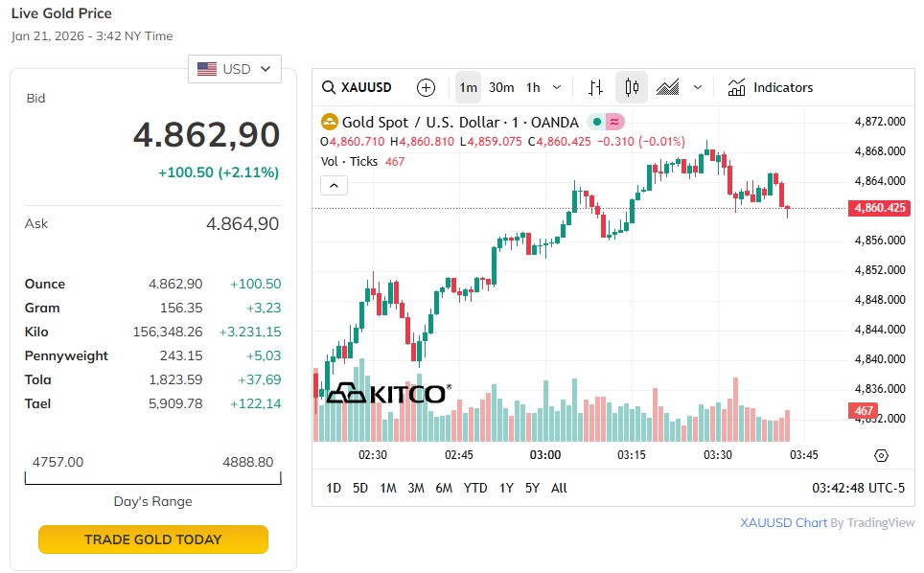Screen dimensions: 924x573
Task: Select the Bars chart style icon
Action: pos(595,87)
